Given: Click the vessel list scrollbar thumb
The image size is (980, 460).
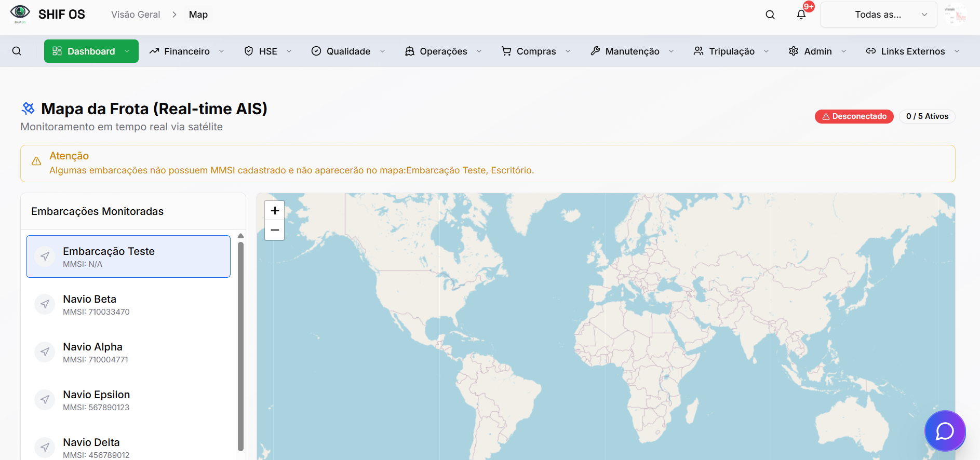Looking at the screenshot, I should [240, 346].
